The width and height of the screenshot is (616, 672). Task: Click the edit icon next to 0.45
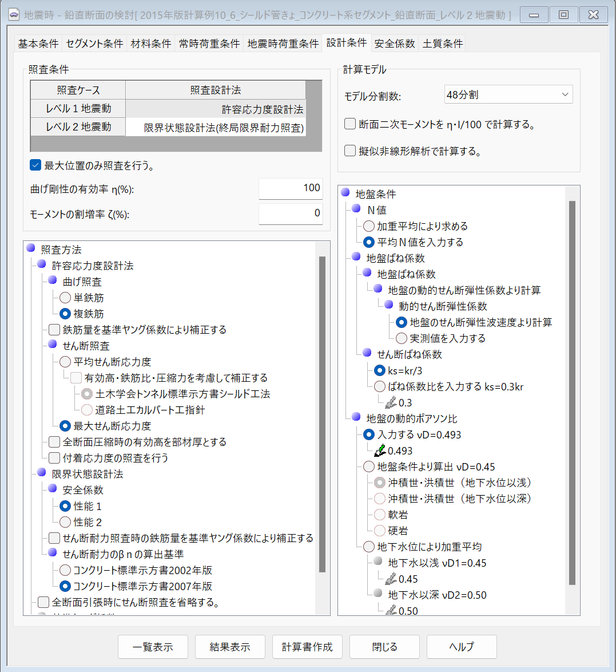(391, 579)
